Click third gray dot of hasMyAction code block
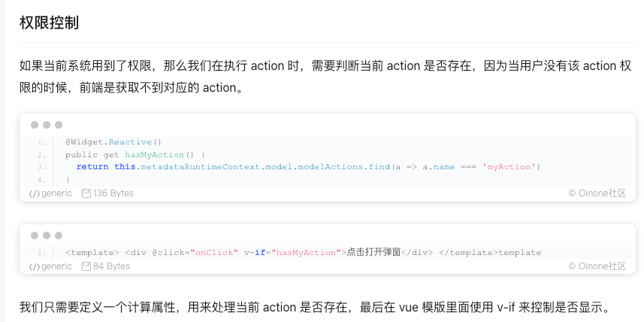The height and width of the screenshot is (322, 644). click(x=59, y=125)
